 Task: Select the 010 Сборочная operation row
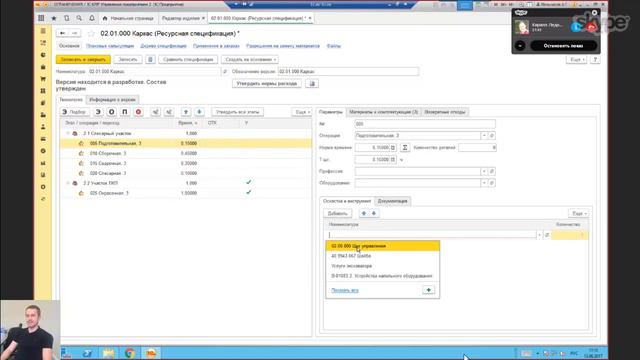point(186,153)
